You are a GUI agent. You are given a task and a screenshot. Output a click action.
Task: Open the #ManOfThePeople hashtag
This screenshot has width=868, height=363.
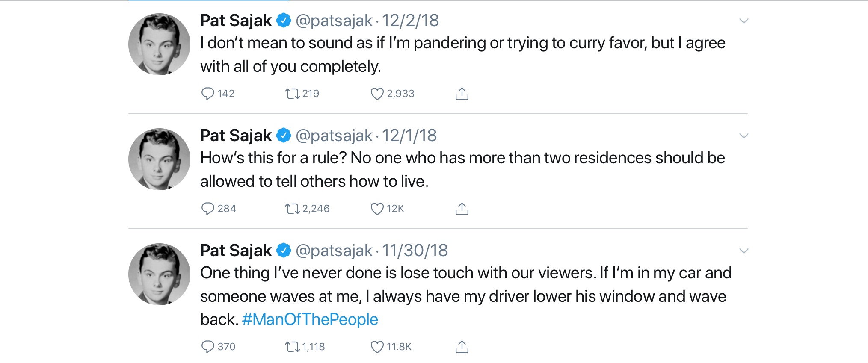[310, 319]
